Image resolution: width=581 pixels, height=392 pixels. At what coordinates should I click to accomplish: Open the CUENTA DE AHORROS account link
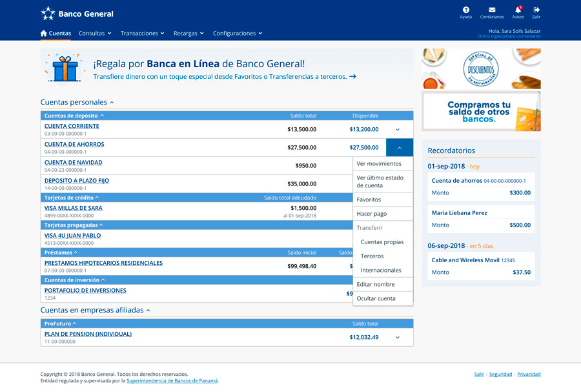[x=74, y=144]
